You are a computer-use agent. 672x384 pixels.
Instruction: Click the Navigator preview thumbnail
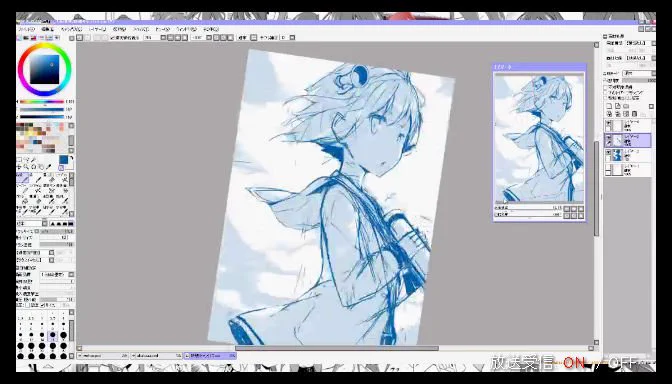pyautogui.click(x=539, y=138)
